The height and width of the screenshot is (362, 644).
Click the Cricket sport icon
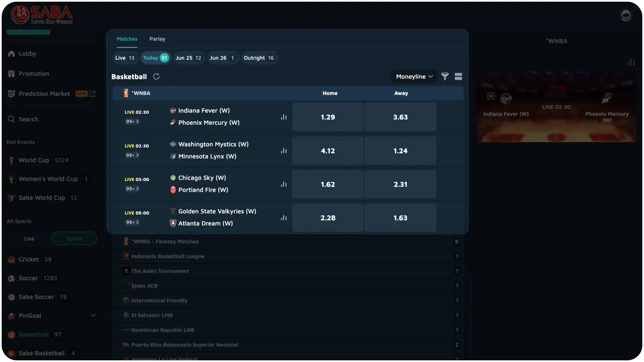coord(11,259)
